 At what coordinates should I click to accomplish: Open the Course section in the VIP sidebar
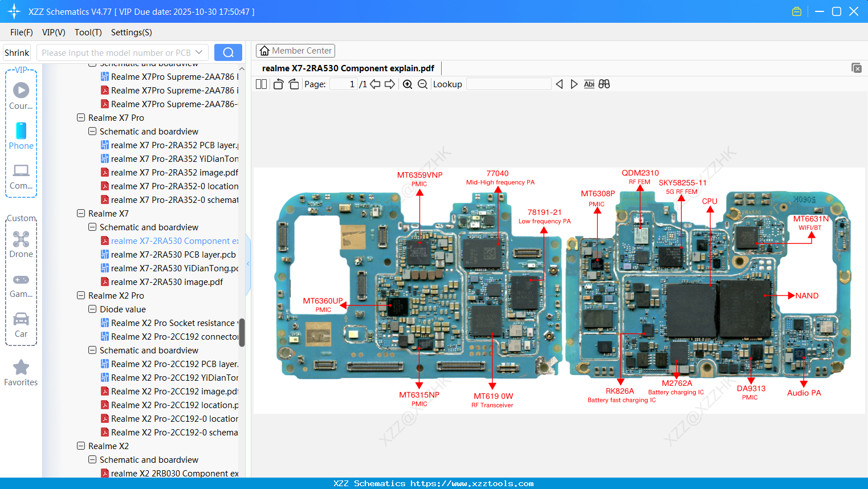(21, 96)
